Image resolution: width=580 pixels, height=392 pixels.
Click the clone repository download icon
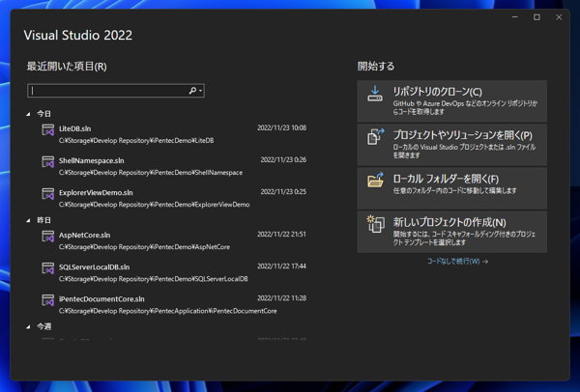[x=375, y=94]
